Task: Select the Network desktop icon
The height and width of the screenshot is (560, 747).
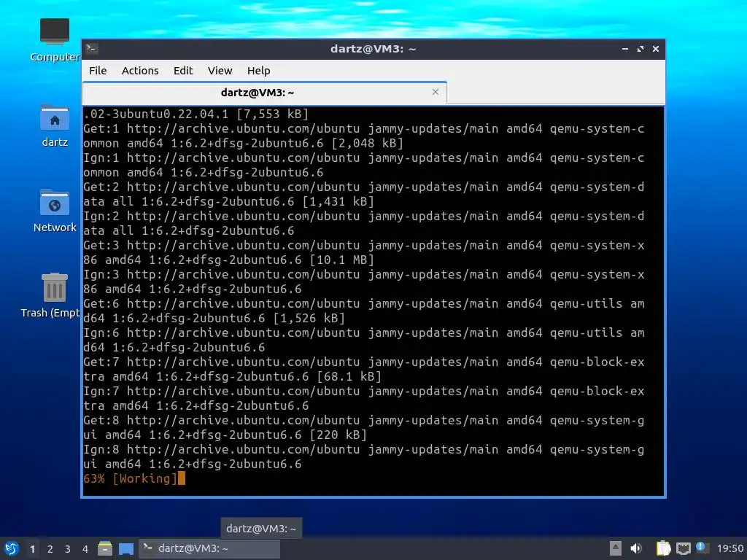Action: [54, 211]
